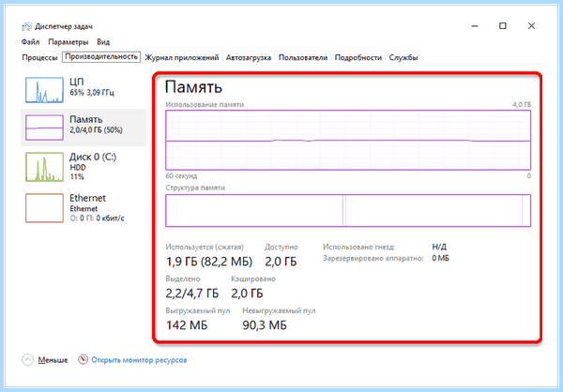The width and height of the screenshot is (563, 392).
Task: Click the 1,9 ГБ (82,2 МБ) value
Action: [x=209, y=262]
